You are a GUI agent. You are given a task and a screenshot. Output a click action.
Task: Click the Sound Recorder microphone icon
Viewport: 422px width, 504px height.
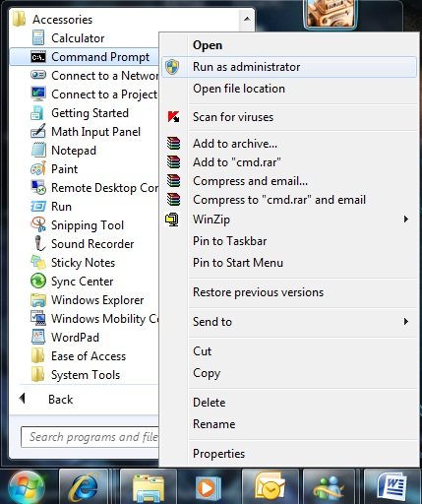point(39,243)
